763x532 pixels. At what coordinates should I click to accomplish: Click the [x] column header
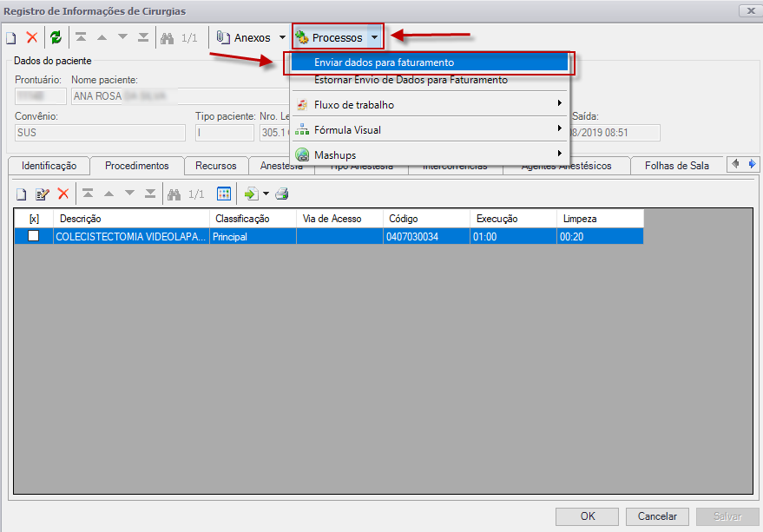34,219
